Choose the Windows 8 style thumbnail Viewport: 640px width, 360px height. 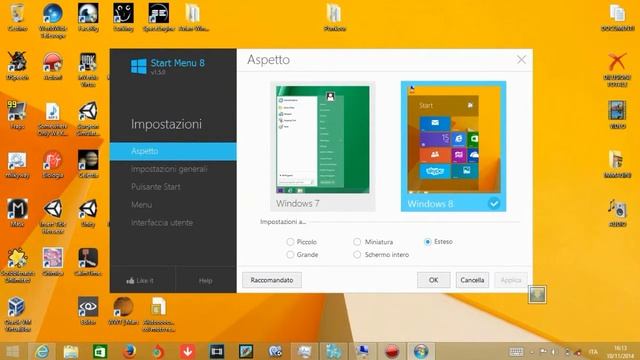[453, 146]
